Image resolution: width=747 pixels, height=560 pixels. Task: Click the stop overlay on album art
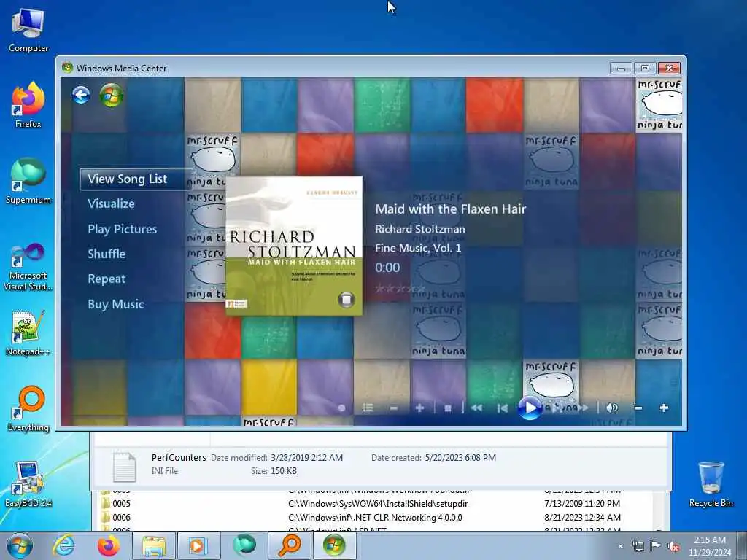[x=347, y=300]
